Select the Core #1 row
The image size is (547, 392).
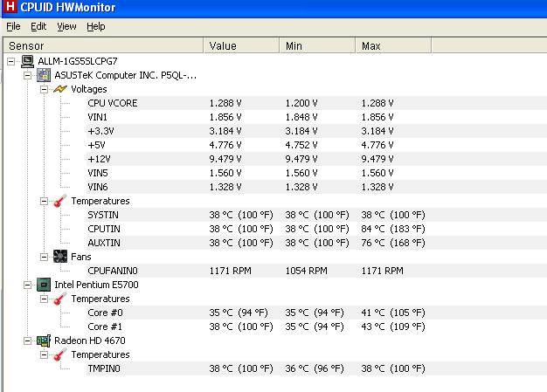click(317, 327)
